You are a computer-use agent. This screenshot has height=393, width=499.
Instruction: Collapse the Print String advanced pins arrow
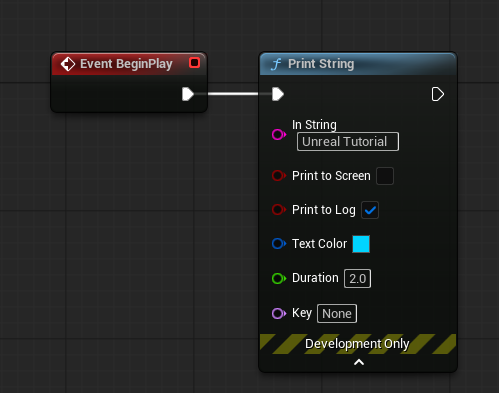pyautogui.click(x=359, y=362)
